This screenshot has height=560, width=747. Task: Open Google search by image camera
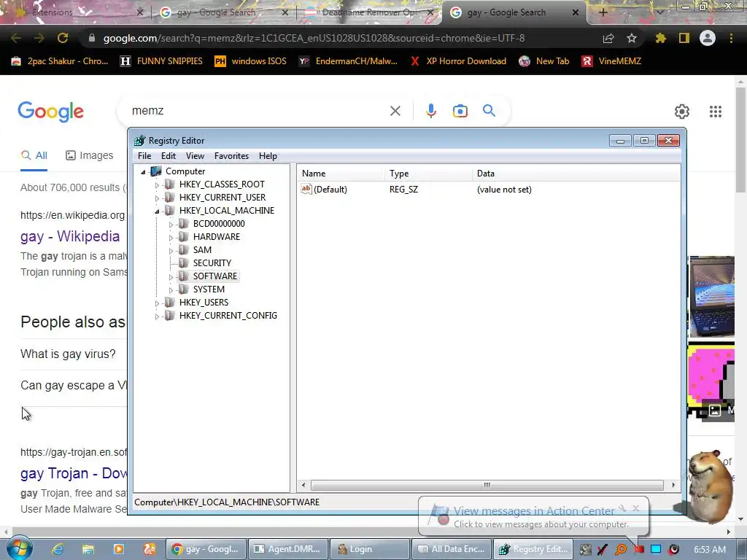460,111
